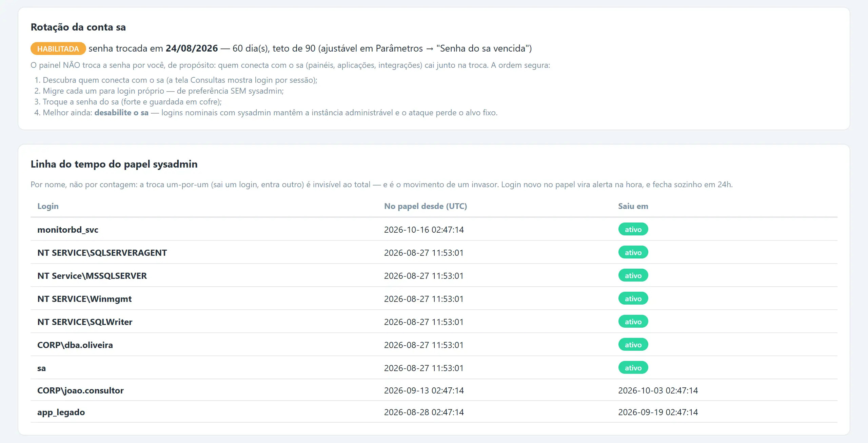868x443 pixels.
Task: Click the 'Saiu em' column header
Action: pyautogui.click(x=633, y=206)
